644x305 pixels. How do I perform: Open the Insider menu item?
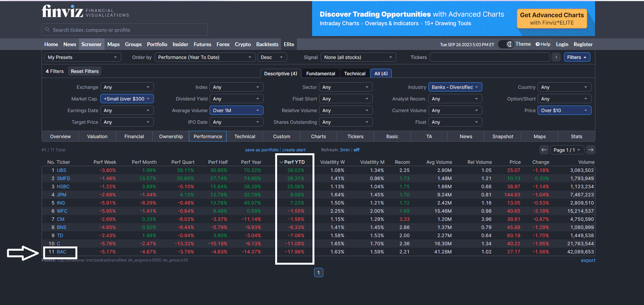[181, 44]
